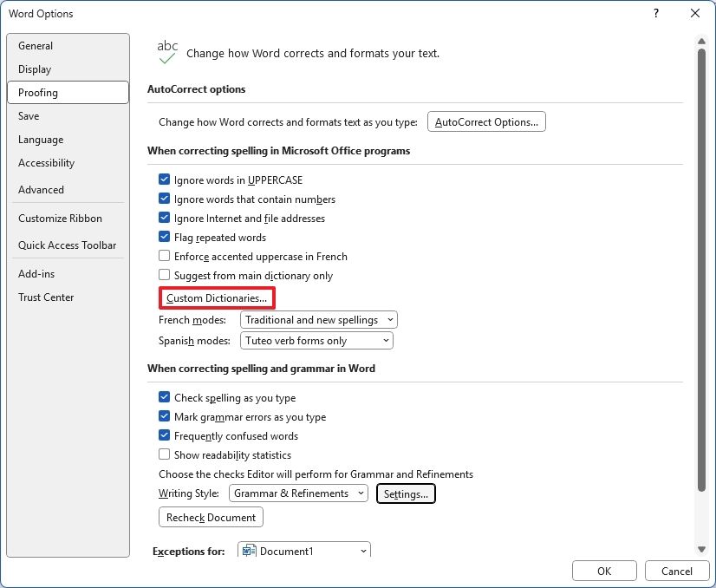Uncheck Ignore words that contain numbers
The width and height of the screenshot is (716, 588).
164,199
